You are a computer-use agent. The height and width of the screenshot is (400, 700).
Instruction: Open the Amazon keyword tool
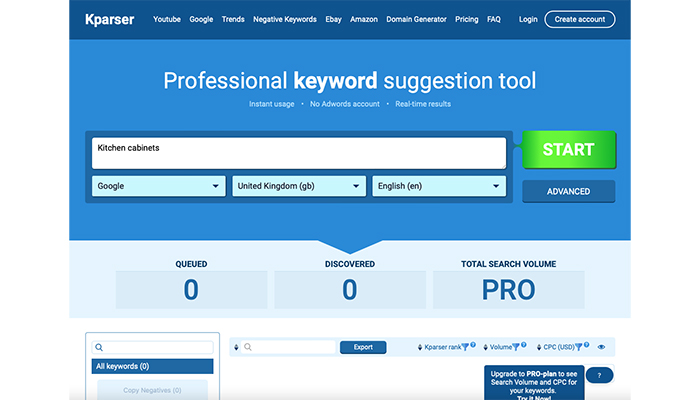(x=363, y=19)
